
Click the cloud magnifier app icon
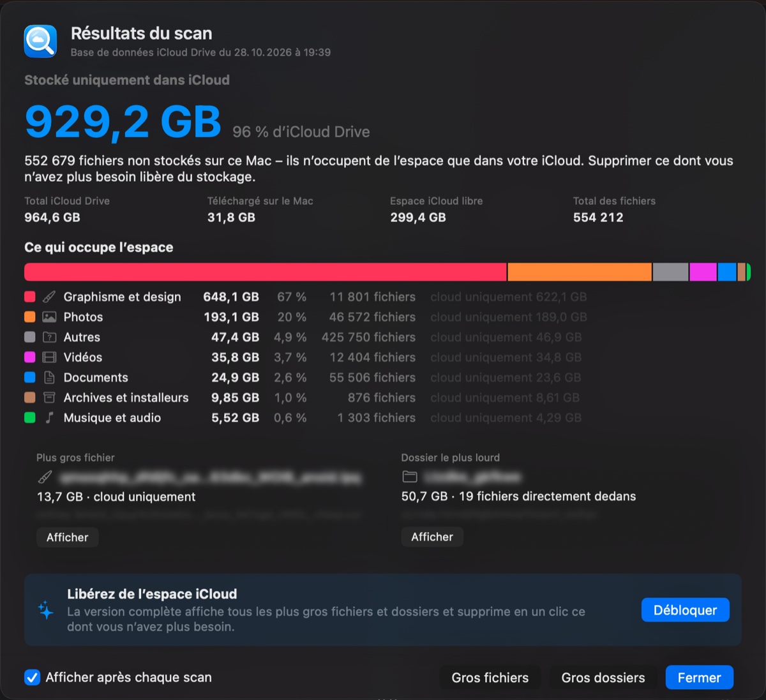pos(40,41)
